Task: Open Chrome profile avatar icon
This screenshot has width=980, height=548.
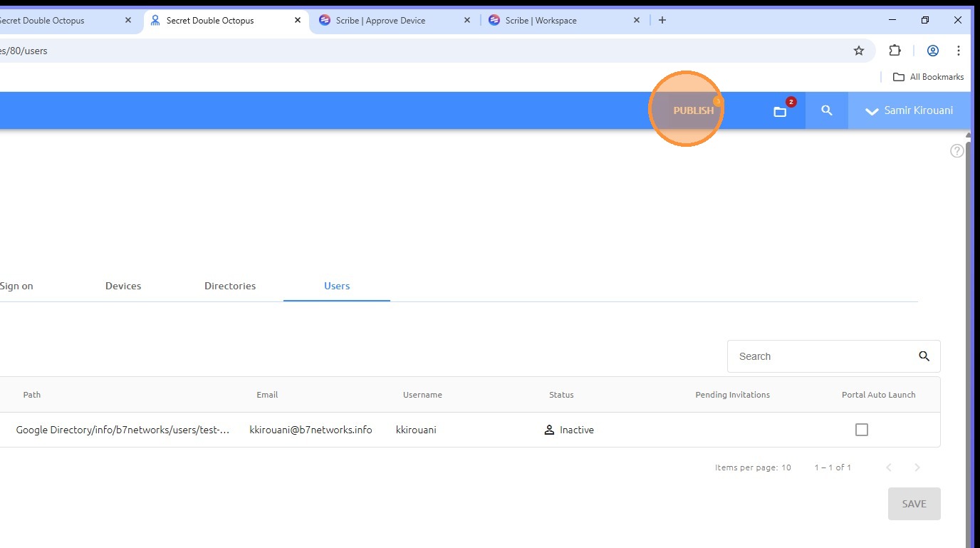Action: click(x=933, y=51)
